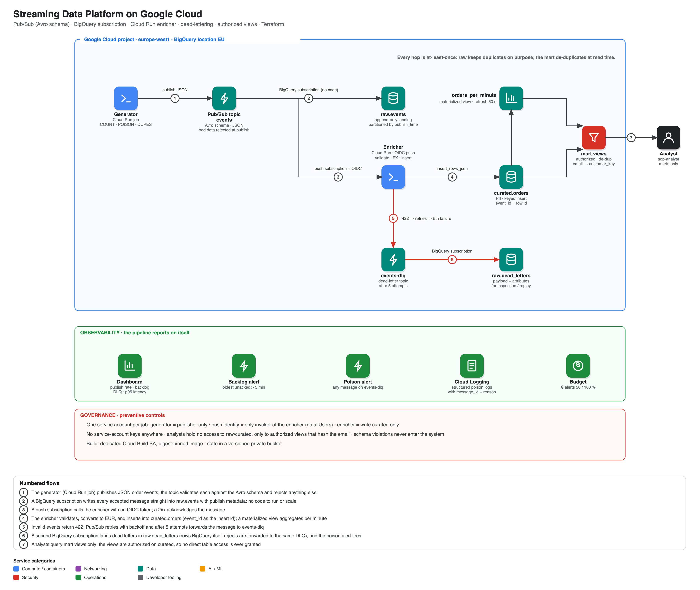This screenshot has width=700, height=590.
Task: Click the 'publish JSON' edge label
Action: (175, 90)
